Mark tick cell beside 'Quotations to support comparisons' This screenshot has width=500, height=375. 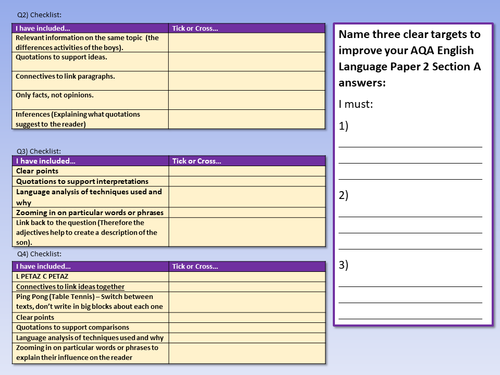247,327
